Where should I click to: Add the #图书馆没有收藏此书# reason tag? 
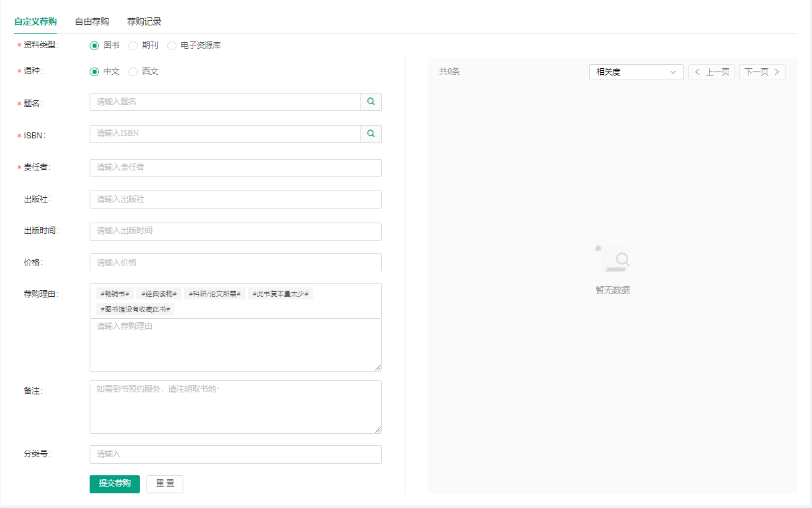click(x=135, y=309)
